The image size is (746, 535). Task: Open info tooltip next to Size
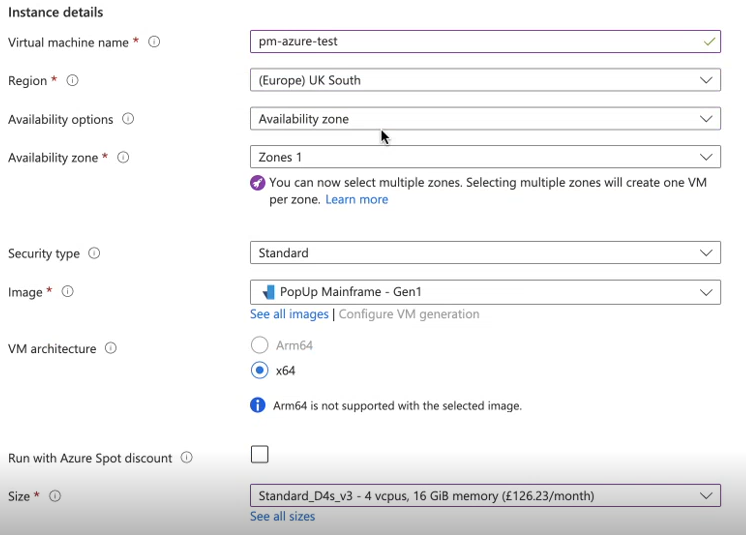[55, 496]
